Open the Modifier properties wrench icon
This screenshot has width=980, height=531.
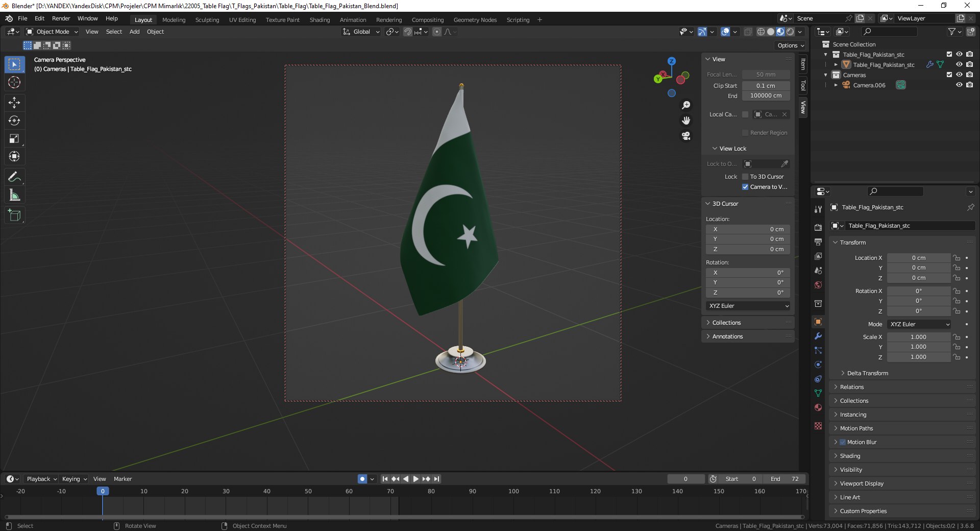818,336
